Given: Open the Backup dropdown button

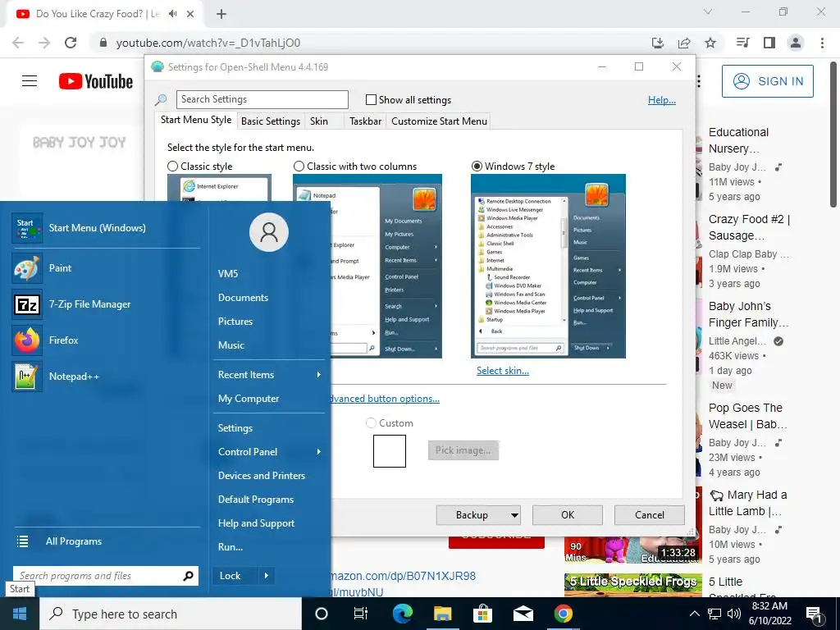Looking at the screenshot, I should [x=514, y=515].
